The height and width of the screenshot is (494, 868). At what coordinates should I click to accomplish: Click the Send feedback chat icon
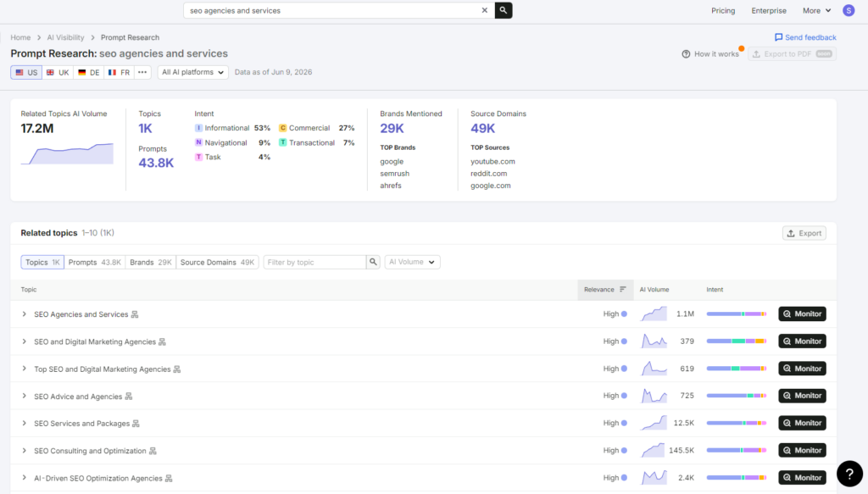(x=778, y=37)
